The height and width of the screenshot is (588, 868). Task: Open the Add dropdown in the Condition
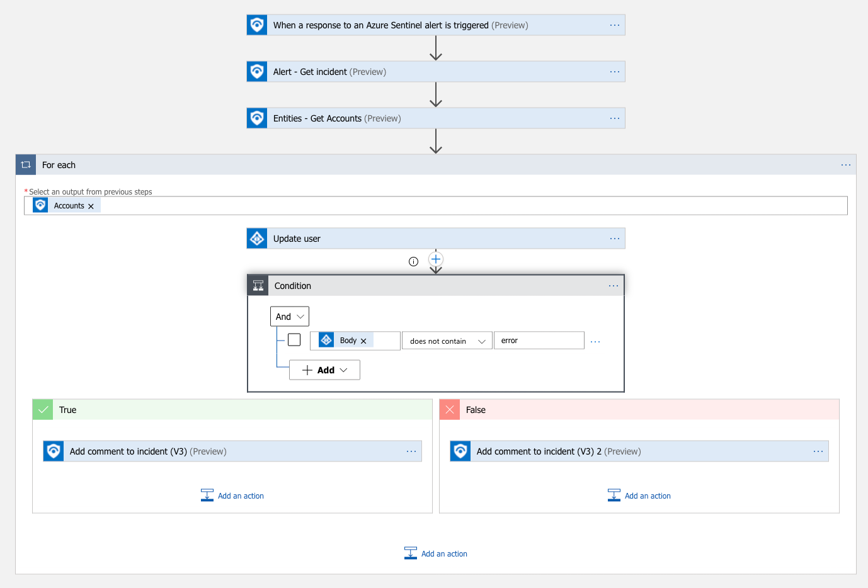click(x=324, y=370)
